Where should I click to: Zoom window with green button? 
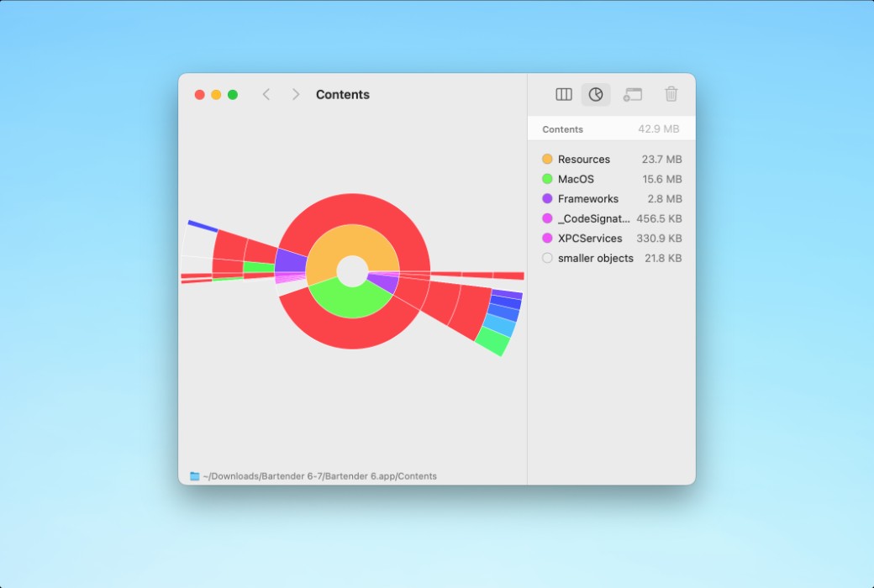click(233, 95)
